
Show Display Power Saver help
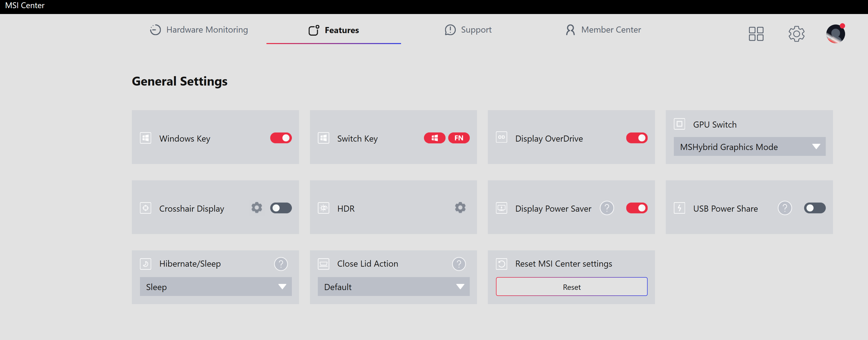pos(606,208)
